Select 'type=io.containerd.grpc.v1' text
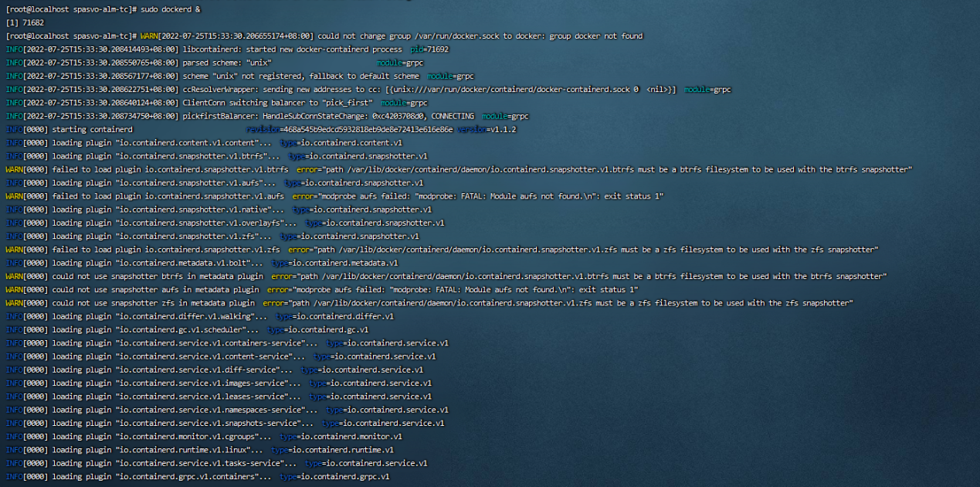This screenshot has width=980, height=487. coord(334,476)
